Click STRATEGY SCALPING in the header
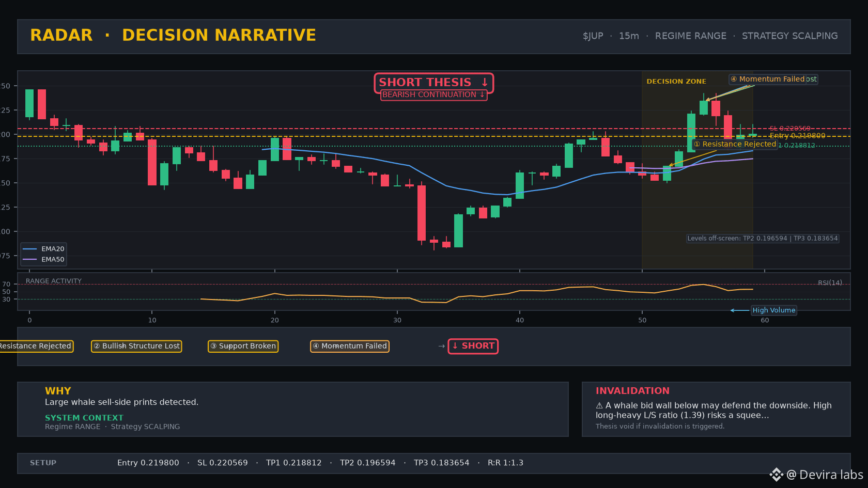Image resolution: width=868 pixels, height=488 pixels. point(789,36)
